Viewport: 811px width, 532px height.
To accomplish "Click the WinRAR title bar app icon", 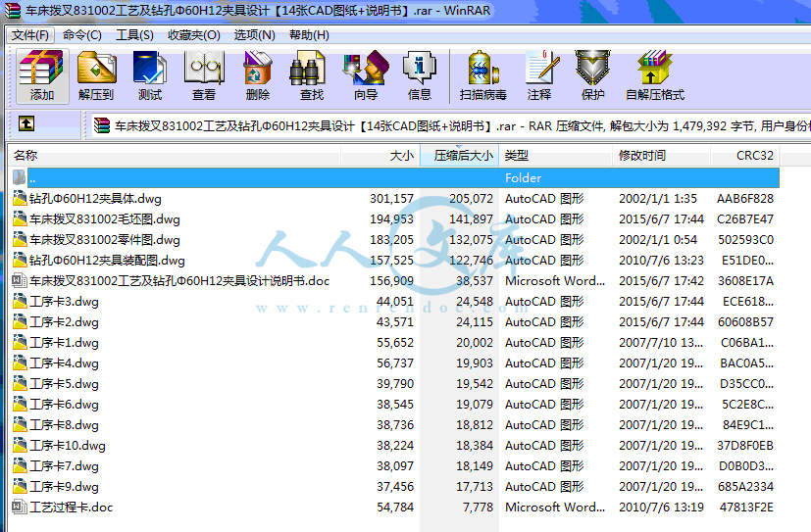I will coord(12,11).
